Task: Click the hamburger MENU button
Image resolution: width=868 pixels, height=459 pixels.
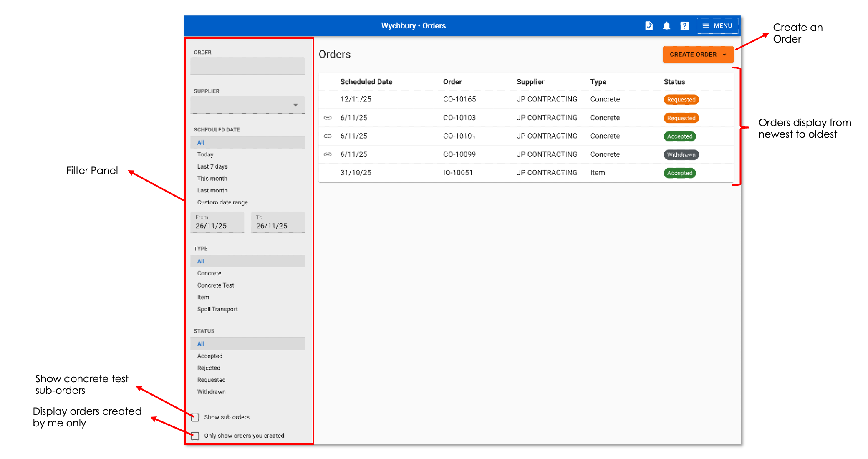Action: coord(717,26)
